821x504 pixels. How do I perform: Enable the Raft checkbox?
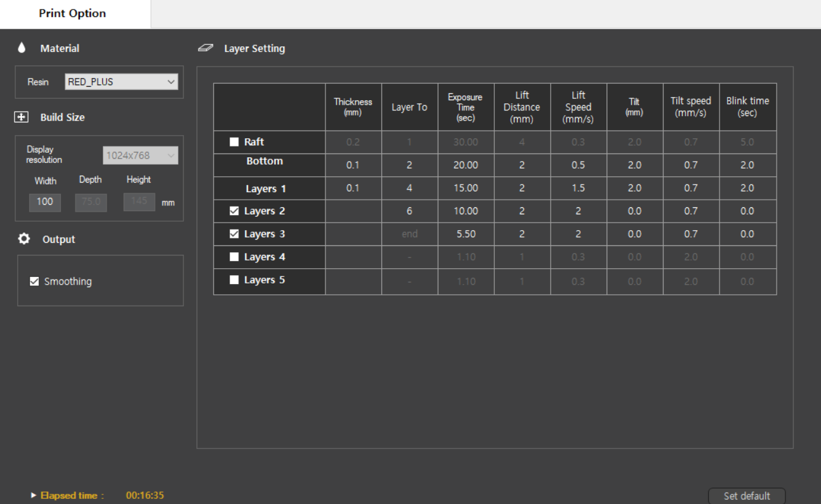point(234,142)
